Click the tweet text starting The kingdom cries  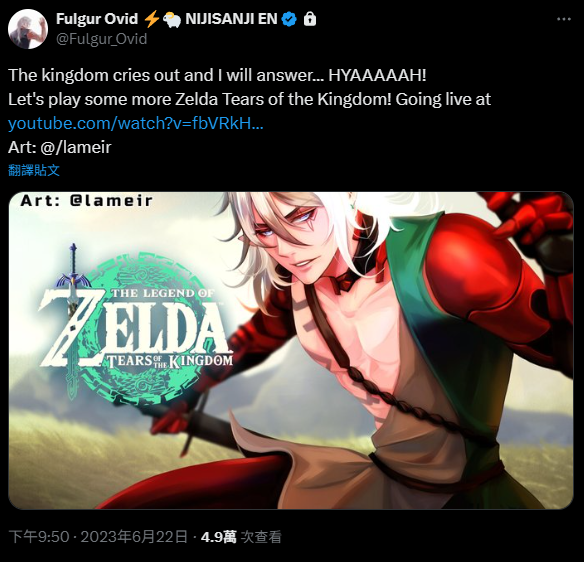217,75
